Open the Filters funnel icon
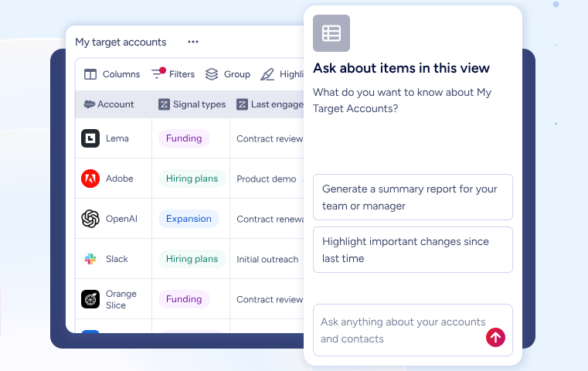Viewport: 588px width, 371px height. click(x=158, y=73)
